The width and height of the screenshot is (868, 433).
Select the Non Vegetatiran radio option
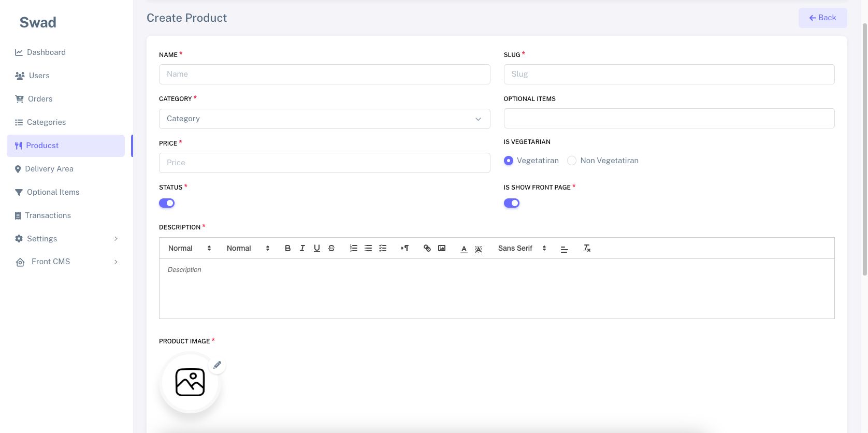point(572,161)
